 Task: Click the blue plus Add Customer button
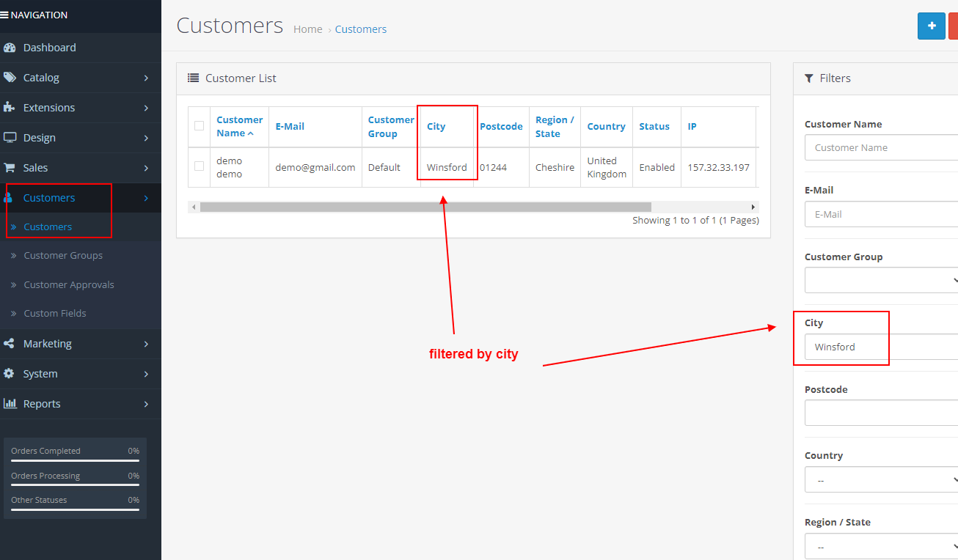(x=932, y=26)
